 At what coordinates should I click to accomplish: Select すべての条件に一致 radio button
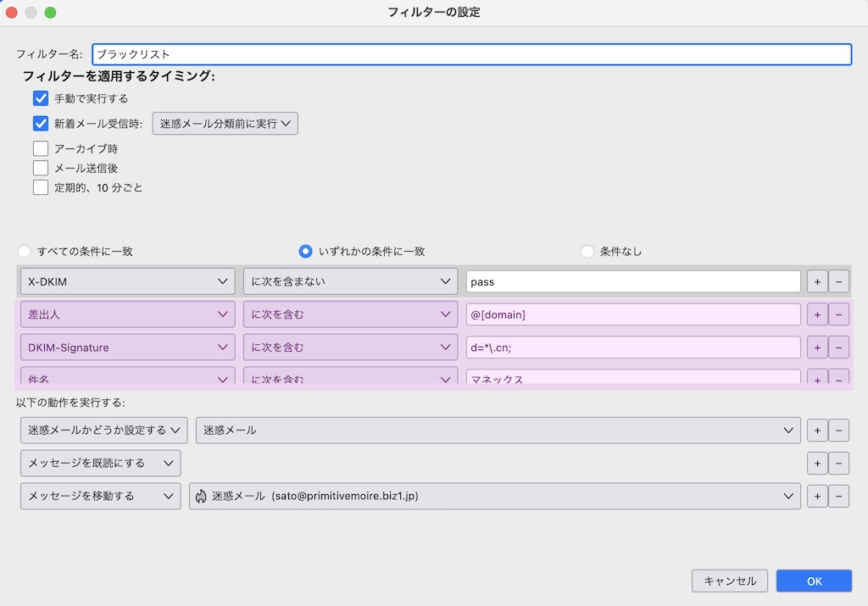pyautogui.click(x=25, y=251)
